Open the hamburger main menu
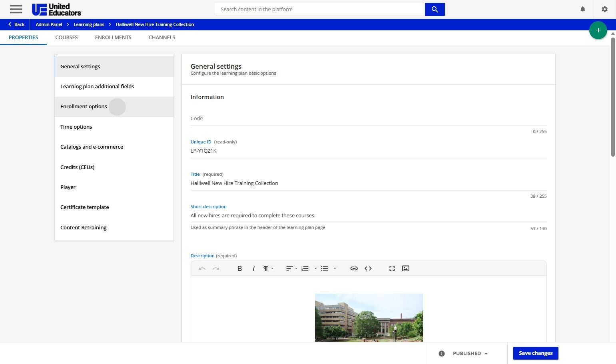The height and width of the screenshot is (364, 616). [x=16, y=9]
